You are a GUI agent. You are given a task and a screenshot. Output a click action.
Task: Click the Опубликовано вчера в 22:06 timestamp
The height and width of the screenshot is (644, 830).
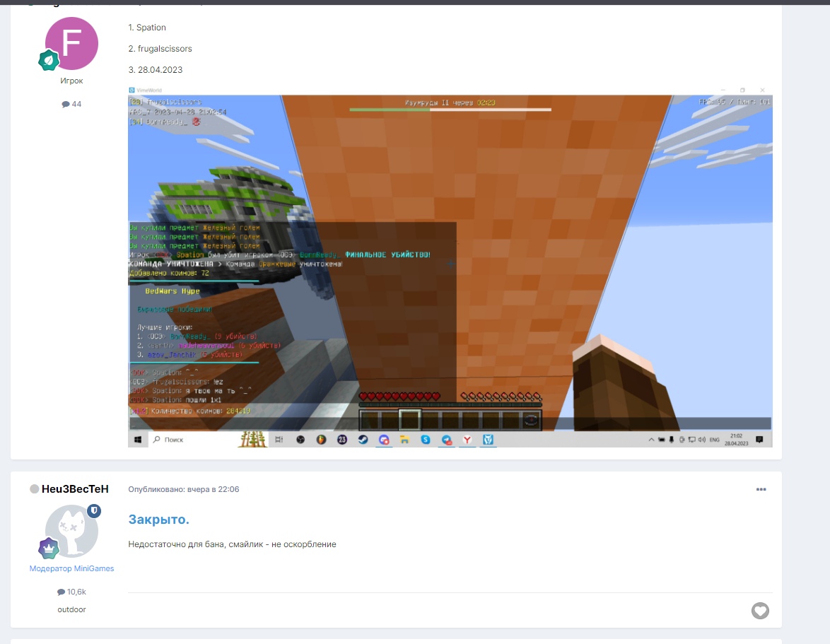pos(184,489)
